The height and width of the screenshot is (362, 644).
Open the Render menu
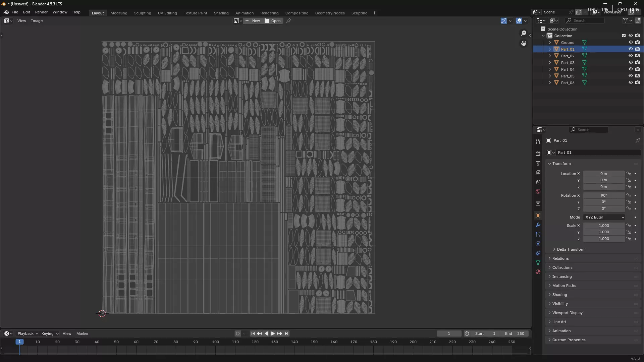click(41, 12)
